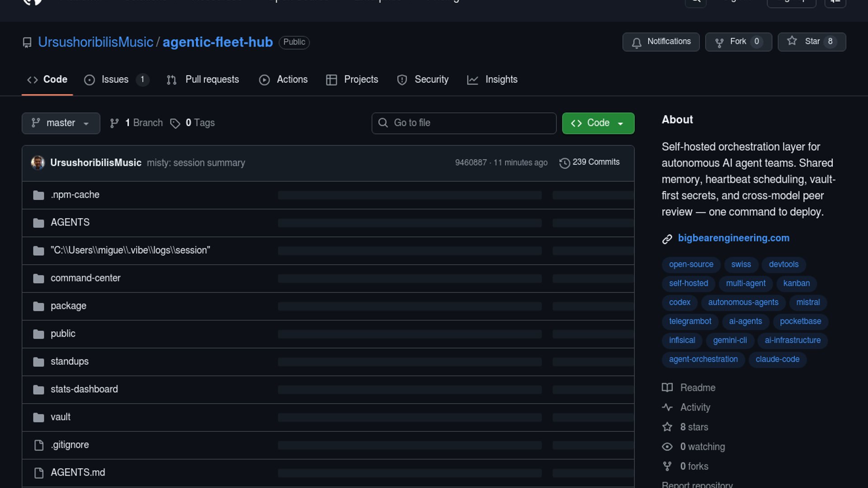The width and height of the screenshot is (868, 488).
Task: Click the tags icon next to 0 Tags
Action: pos(175,123)
